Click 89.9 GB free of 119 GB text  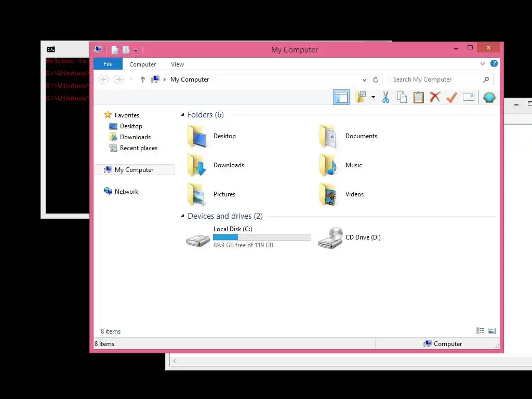(243, 245)
